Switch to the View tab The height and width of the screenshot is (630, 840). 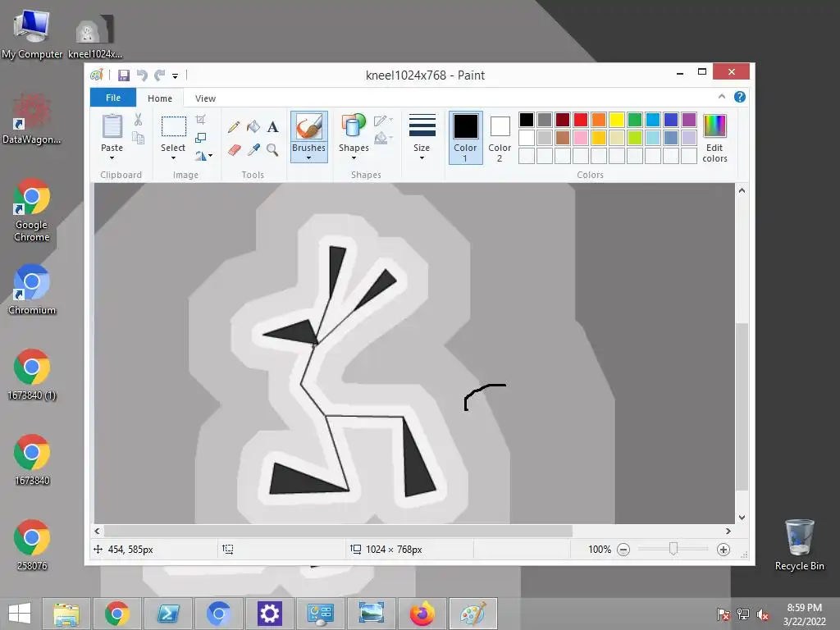(x=205, y=98)
